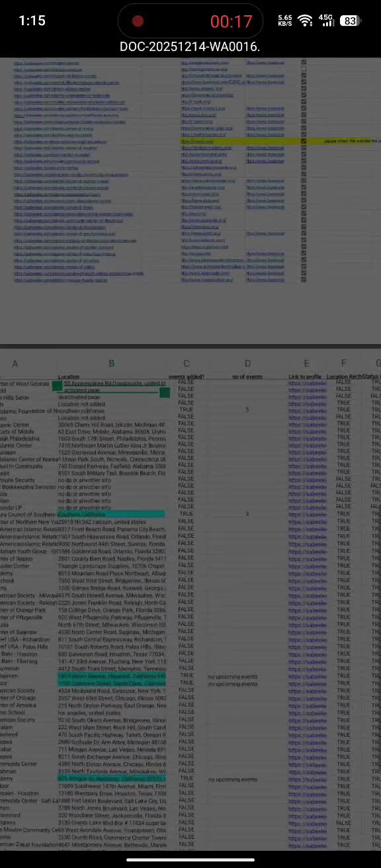Select the '320 Woodbine Street, Jacksonville' cell
Screen dimensions: 381x868
click(x=111, y=815)
